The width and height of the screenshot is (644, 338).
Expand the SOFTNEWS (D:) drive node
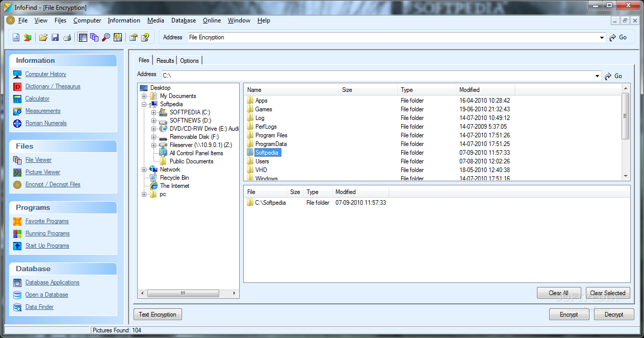(154, 120)
